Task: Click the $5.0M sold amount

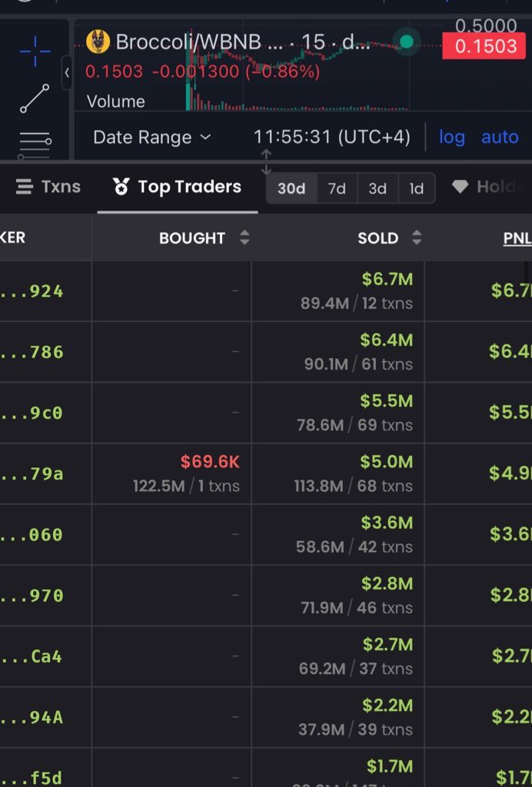Action: (387, 462)
